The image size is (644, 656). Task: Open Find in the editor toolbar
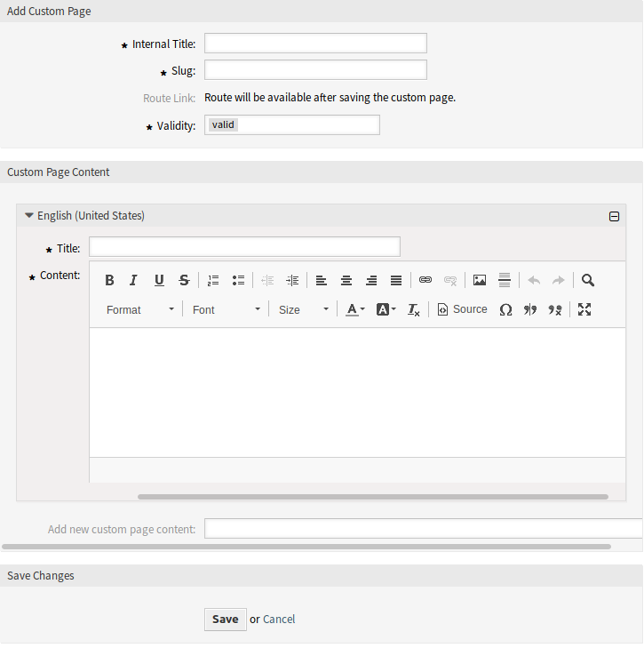pyautogui.click(x=587, y=280)
